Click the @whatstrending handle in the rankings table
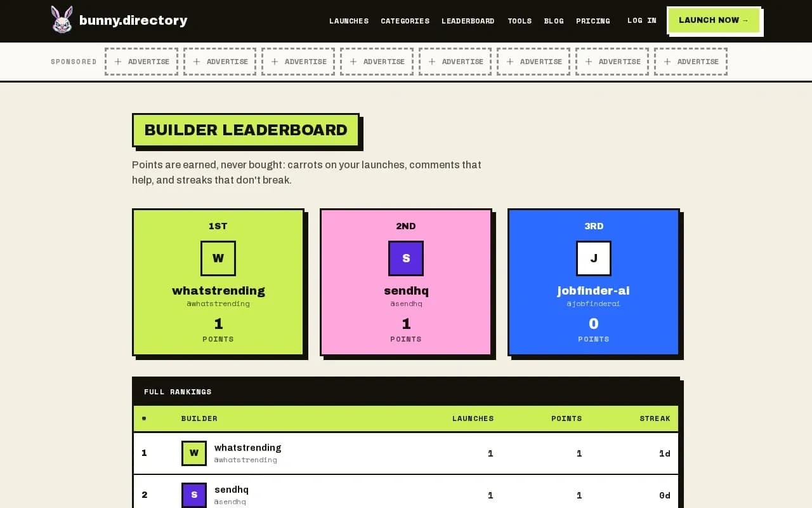This screenshot has width=812, height=508. [x=246, y=460]
